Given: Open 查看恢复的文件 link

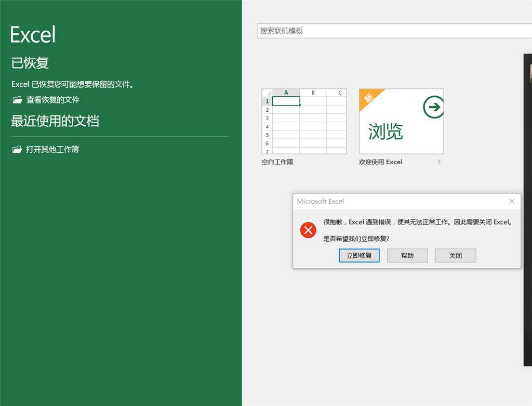Looking at the screenshot, I should tap(52, 100).
